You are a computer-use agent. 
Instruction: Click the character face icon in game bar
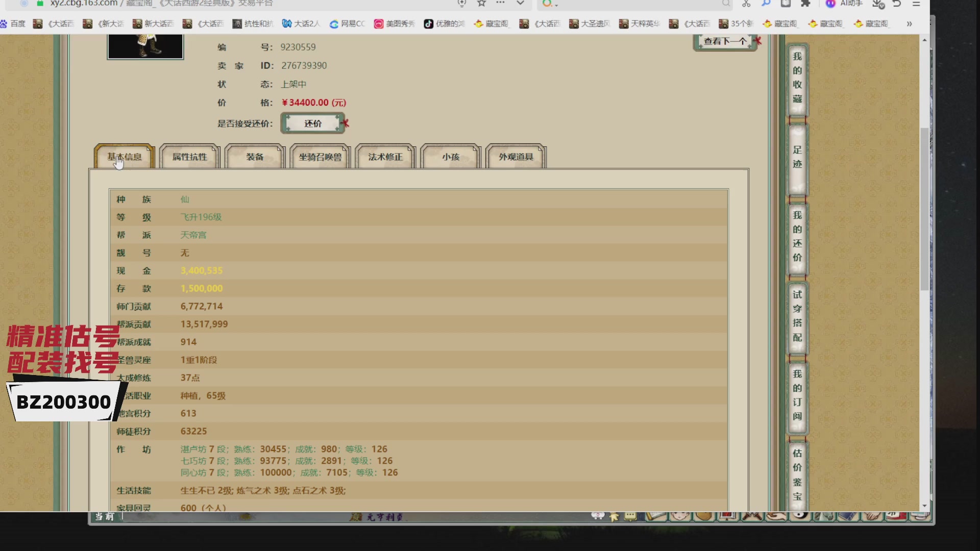click(x=680, y=516)
